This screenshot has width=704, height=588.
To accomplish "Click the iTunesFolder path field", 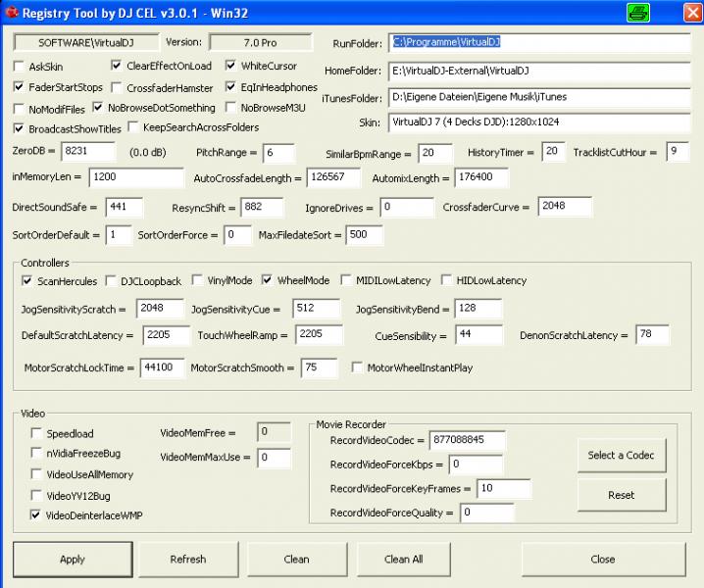I will 539,97.
